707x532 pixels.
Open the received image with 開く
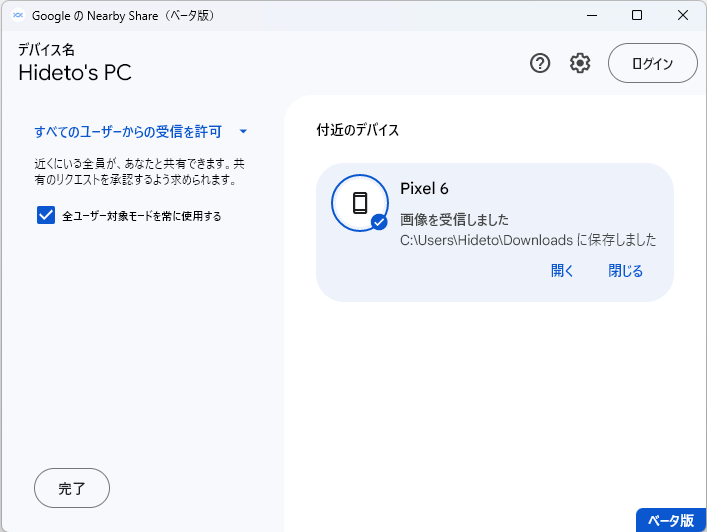(x=562, y=271)
